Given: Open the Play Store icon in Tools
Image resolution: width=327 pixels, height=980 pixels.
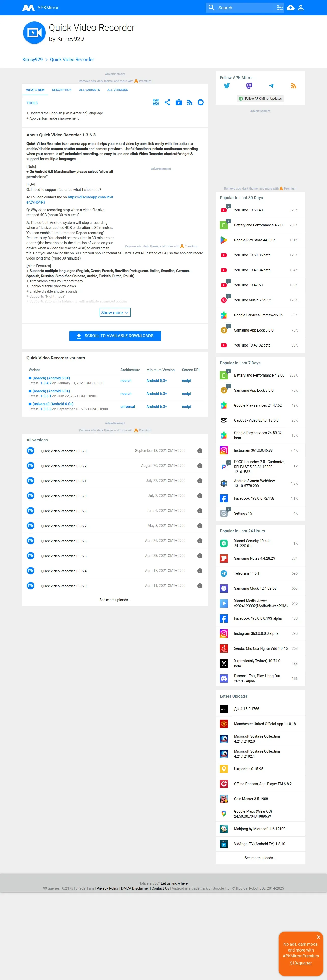Looking at the screenshot, I should [179, 102].
